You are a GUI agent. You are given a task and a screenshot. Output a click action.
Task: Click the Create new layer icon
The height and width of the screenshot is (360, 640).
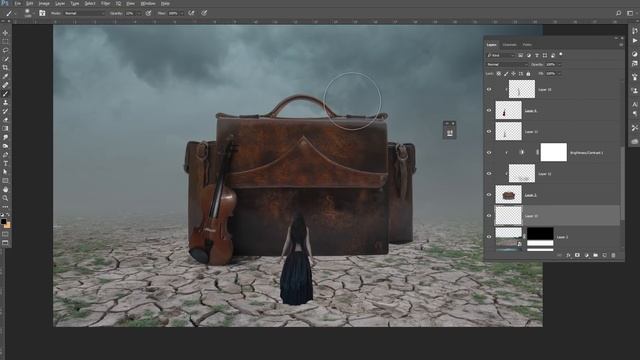click(604, 255)
